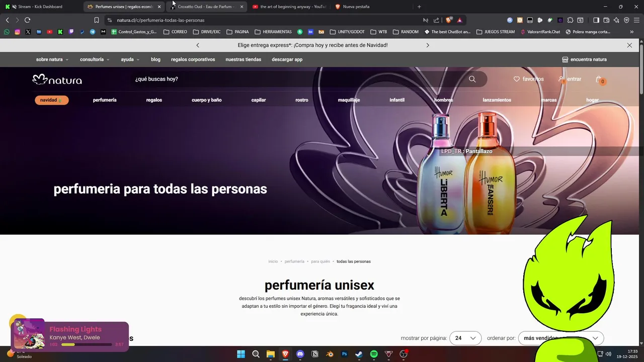The height and width of the screenshot is (362, 644).
Task: Click the navidad pill button
Action: (51, 100)
